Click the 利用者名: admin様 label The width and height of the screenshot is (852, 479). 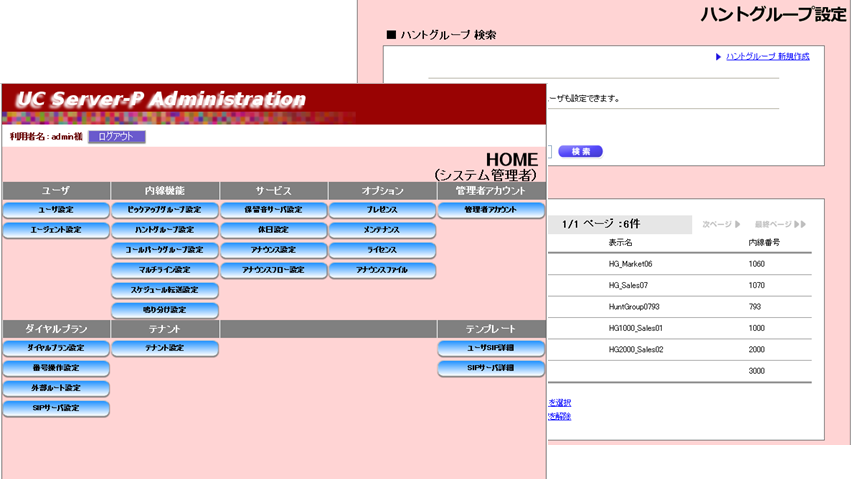46,137
